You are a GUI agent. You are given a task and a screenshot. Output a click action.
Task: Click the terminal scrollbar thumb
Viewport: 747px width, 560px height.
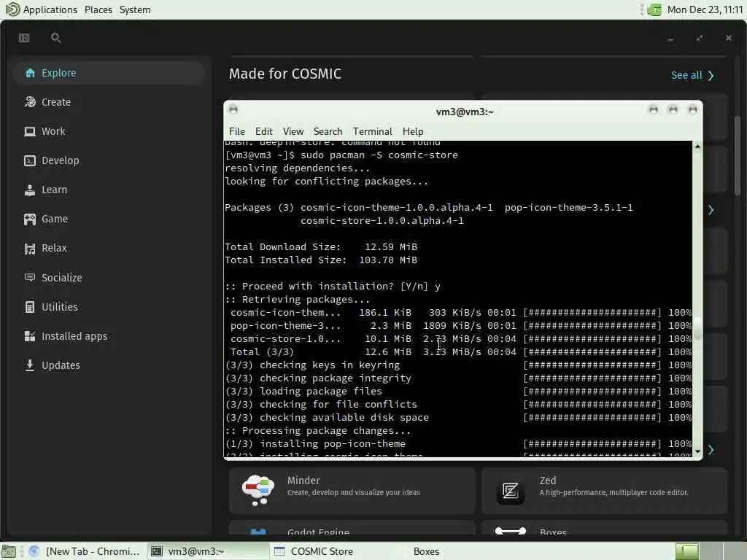pyautogui.click(x=697, y=329)
